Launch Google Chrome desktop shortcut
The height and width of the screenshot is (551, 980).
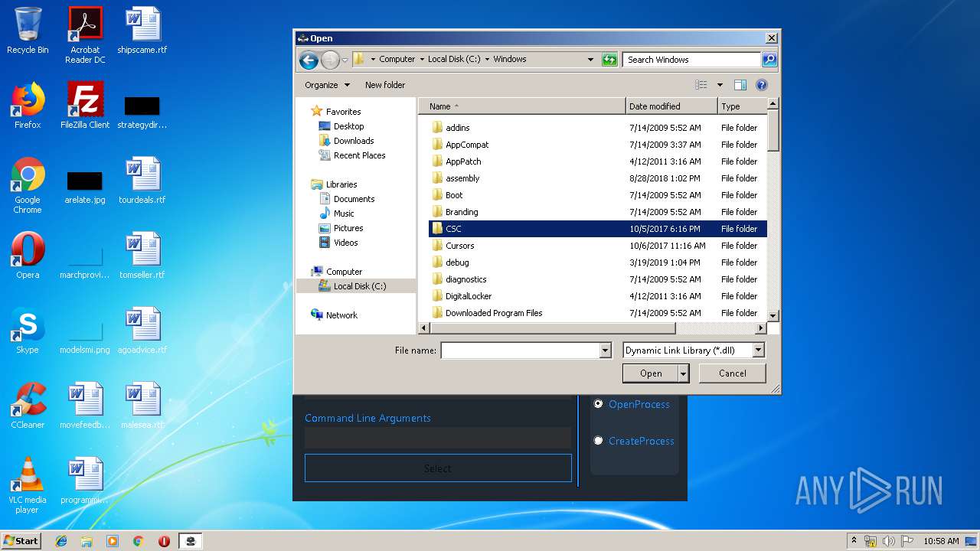tap(28, 185)
